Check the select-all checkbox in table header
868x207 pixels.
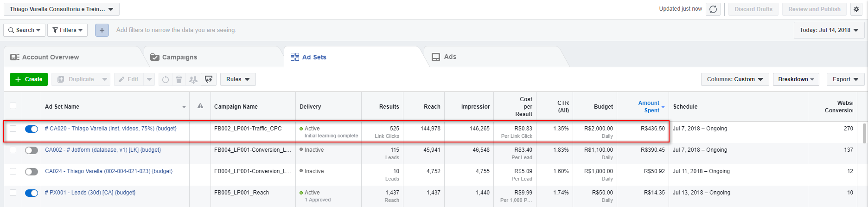13,106
